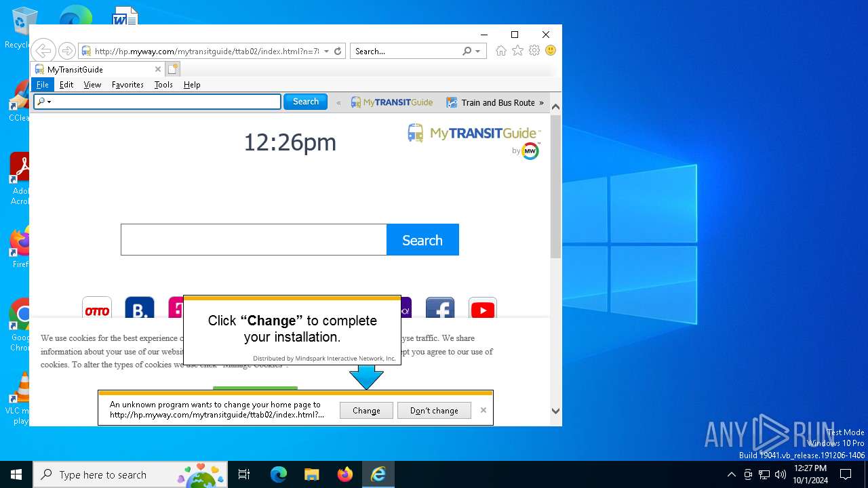This screenshot has height=488, width=868.
Task: Expand the search provider dropdown arrow
Action: click(477, 51)
